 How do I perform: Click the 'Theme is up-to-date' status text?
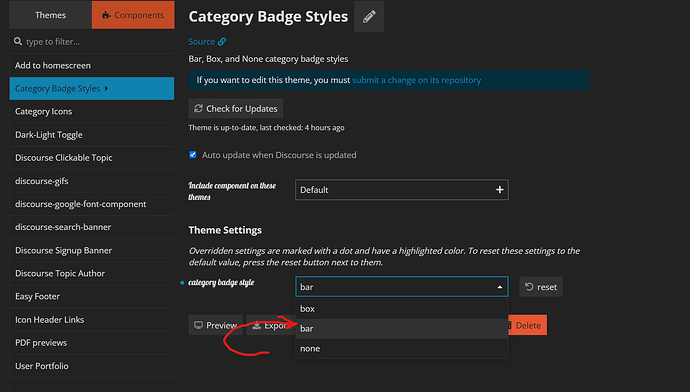point(266,128)
